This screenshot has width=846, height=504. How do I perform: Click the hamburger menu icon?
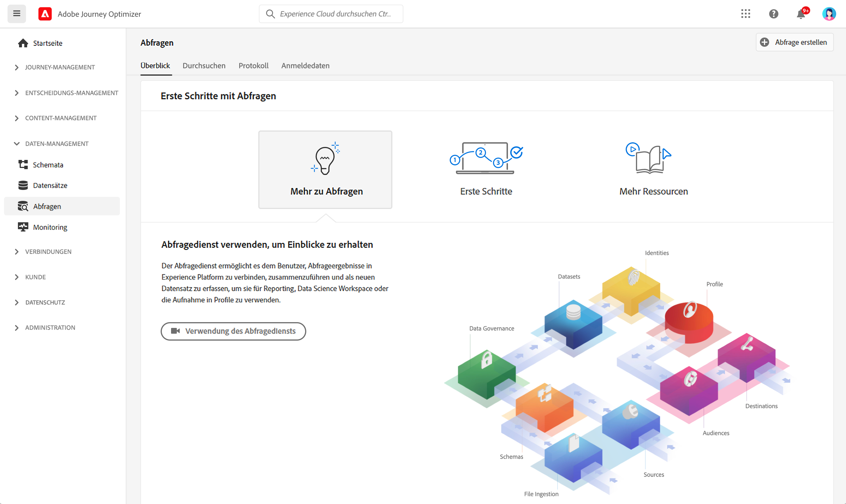tap(17, 14)
